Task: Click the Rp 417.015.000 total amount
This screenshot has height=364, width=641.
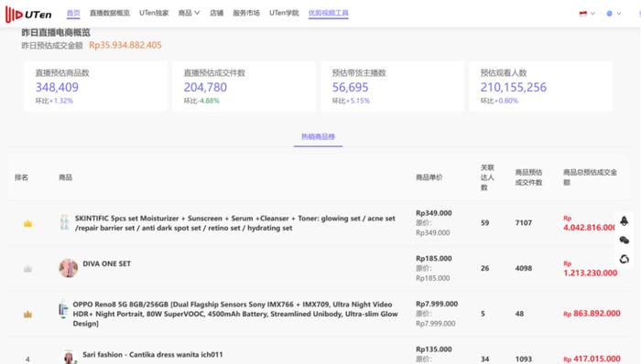Action: point(592,359)
